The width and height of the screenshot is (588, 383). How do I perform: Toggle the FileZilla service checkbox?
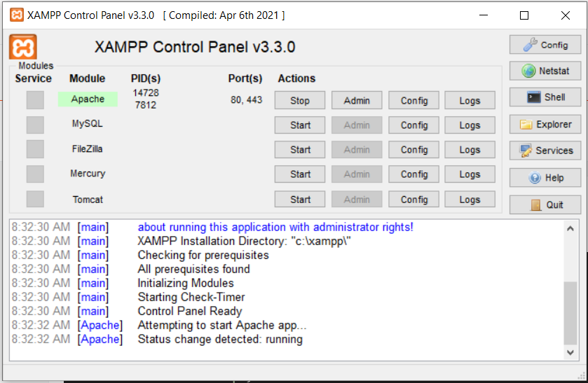(x=35, y=149)
